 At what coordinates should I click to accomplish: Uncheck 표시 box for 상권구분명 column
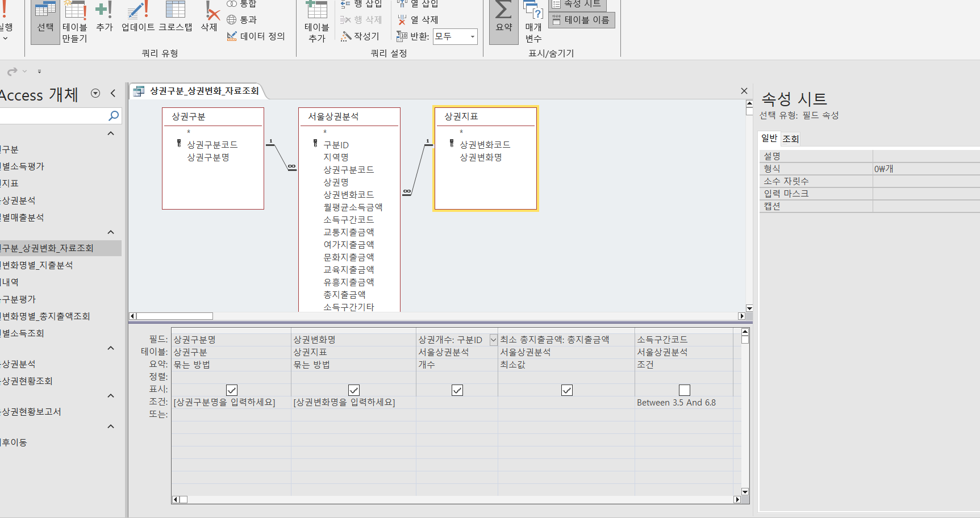231,390
